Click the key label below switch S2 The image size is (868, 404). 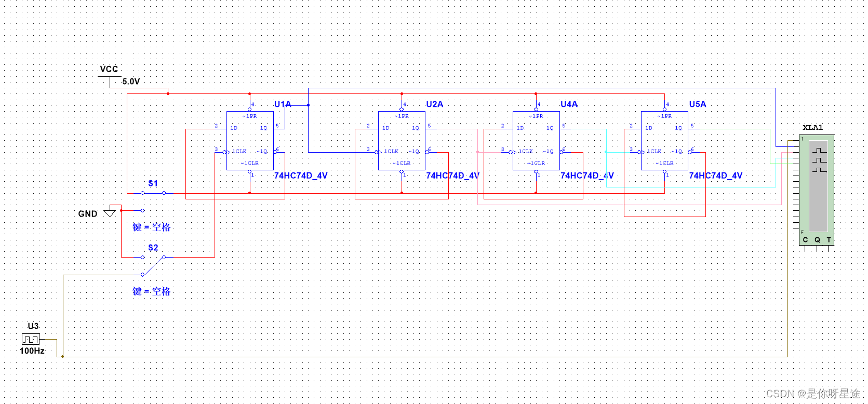[x=151, y=291]
